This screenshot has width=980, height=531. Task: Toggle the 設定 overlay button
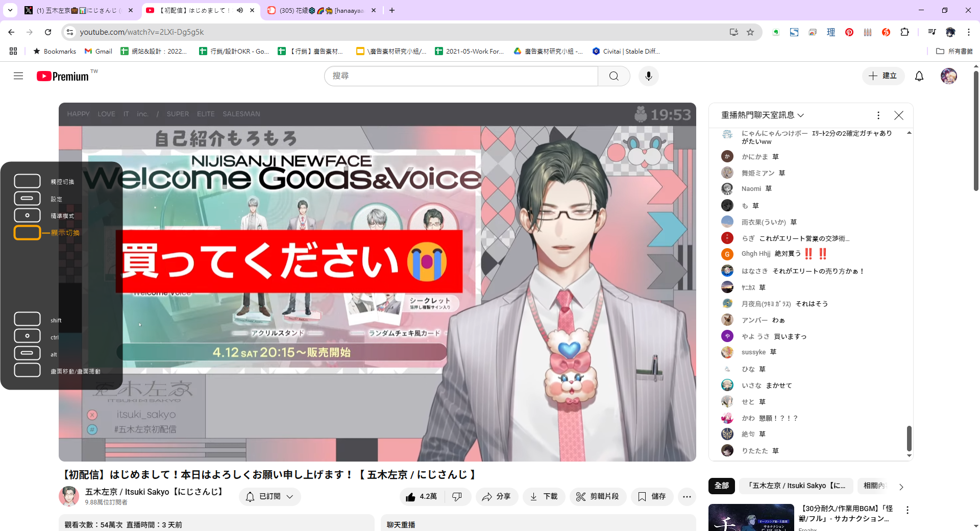pyautogui.click(x=27, y=199)
